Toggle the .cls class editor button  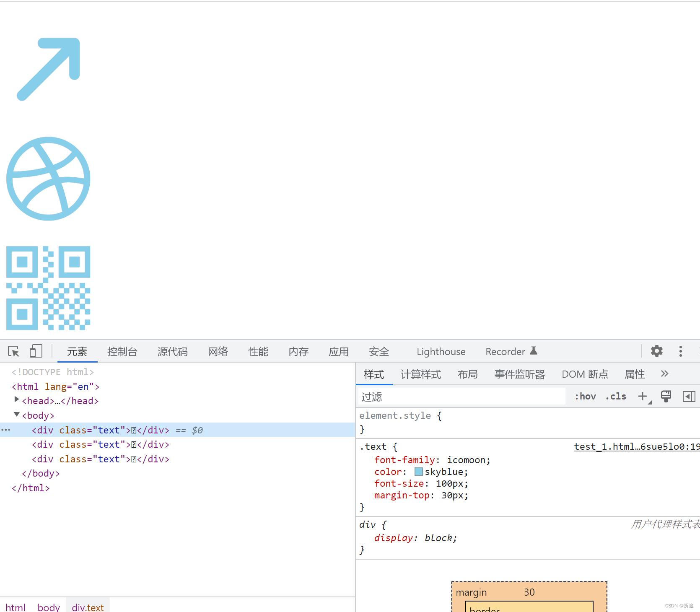point(616,397)
